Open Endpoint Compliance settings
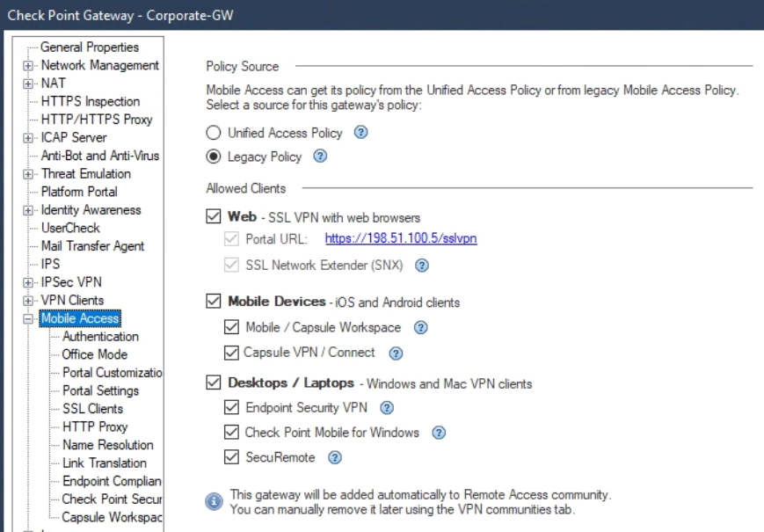 point(112,481)
